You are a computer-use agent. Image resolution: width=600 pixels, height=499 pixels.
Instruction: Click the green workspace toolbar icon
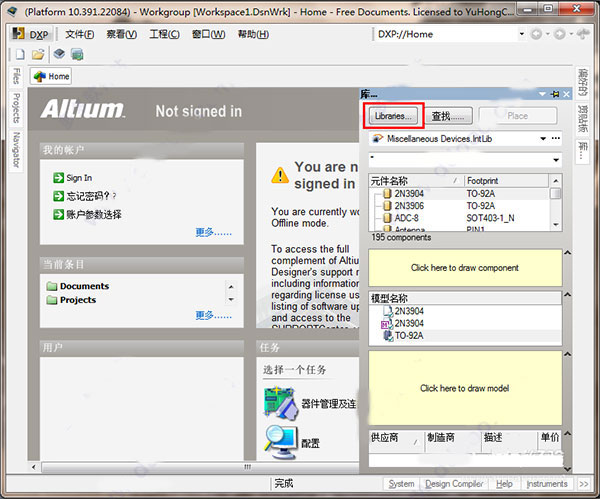(x=77, y=54)
